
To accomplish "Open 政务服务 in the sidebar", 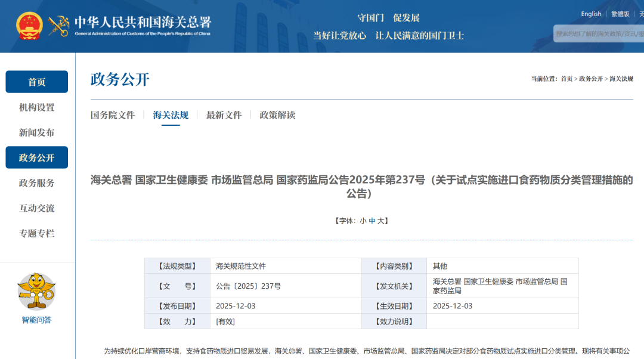I will 36,183.
